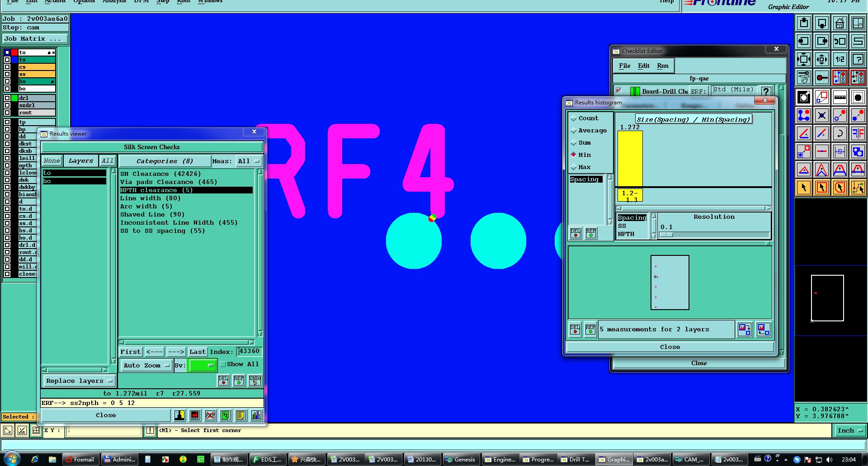This screenshot has width=868, height=466.
Task: Open the Job Matrix button menu
Action: pyautogui.click(x=35, y=39)
